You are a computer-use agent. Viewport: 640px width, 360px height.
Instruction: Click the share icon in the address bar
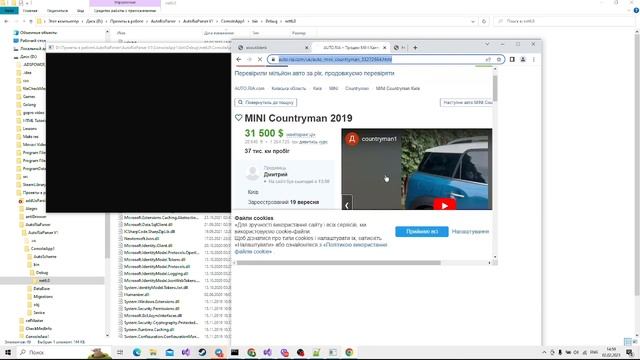pyautogui.click(x=488, y=60)
